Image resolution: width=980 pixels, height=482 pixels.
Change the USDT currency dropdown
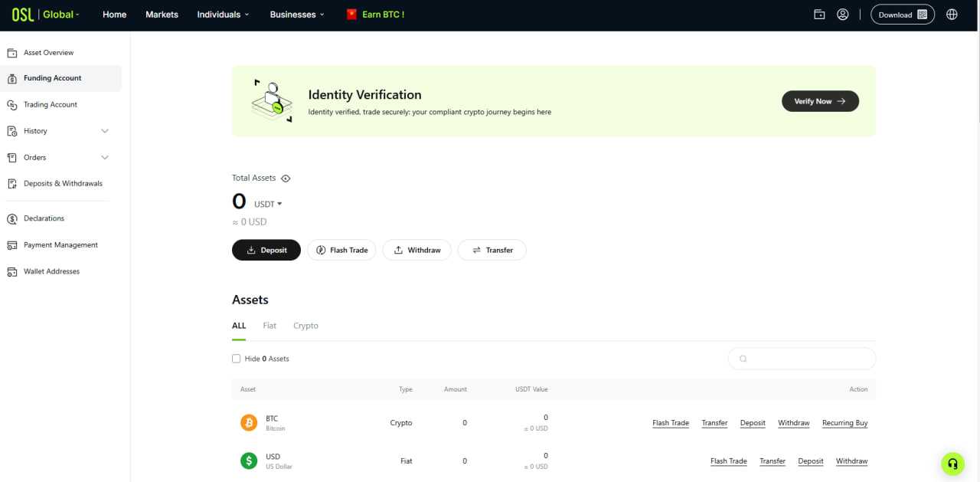(268, 204)
